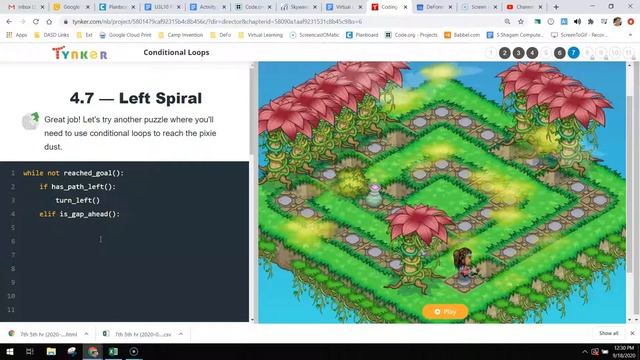Screen dimensions: 640x360
Task: Click the browser home icon
Action: pos(49,21)
